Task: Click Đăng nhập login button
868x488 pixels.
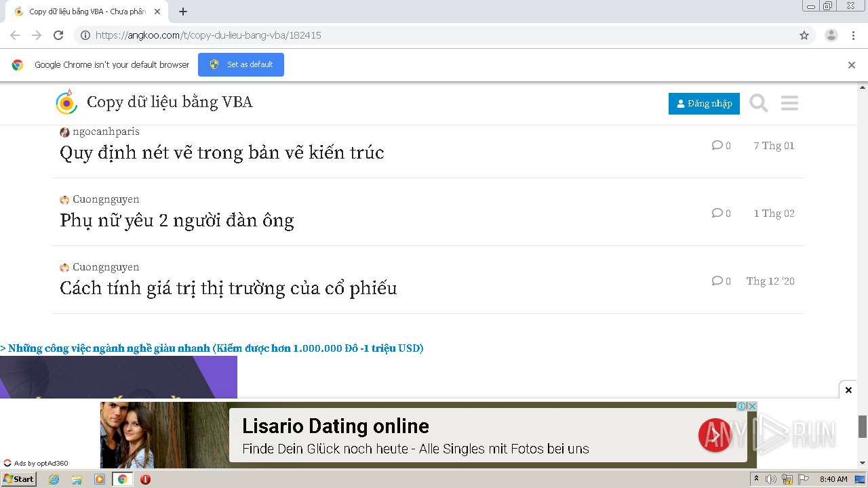Action: coord(704,104)
